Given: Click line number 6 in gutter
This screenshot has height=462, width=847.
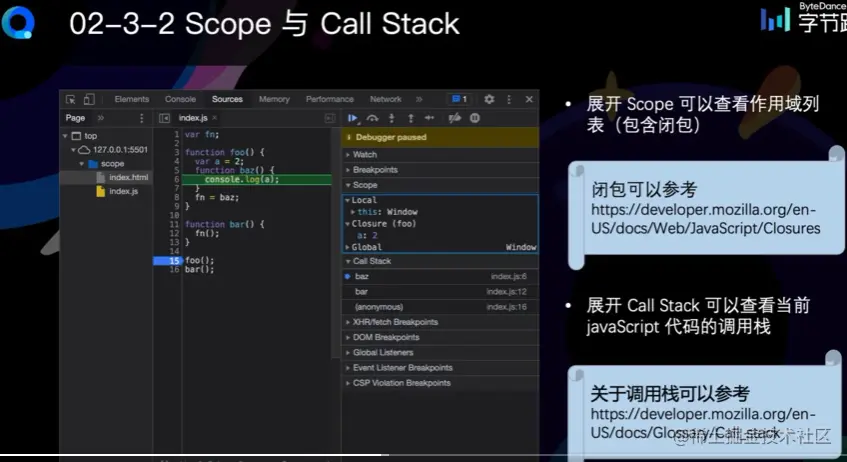Looking at the screenshot, I should point(176,179).
